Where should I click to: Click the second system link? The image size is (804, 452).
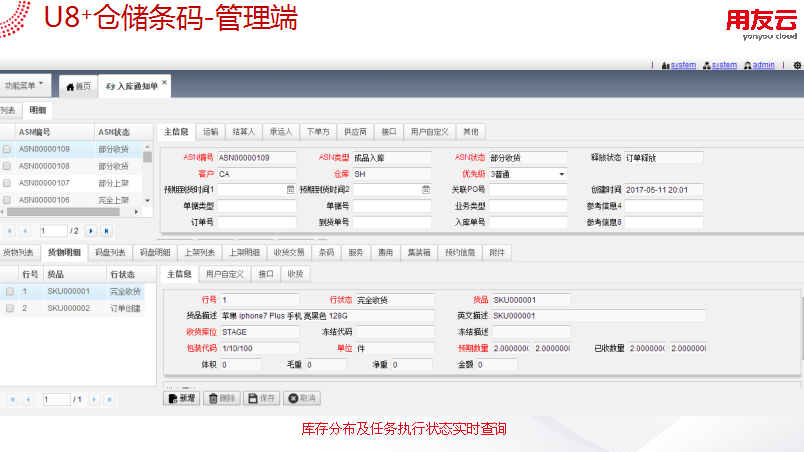724,65
